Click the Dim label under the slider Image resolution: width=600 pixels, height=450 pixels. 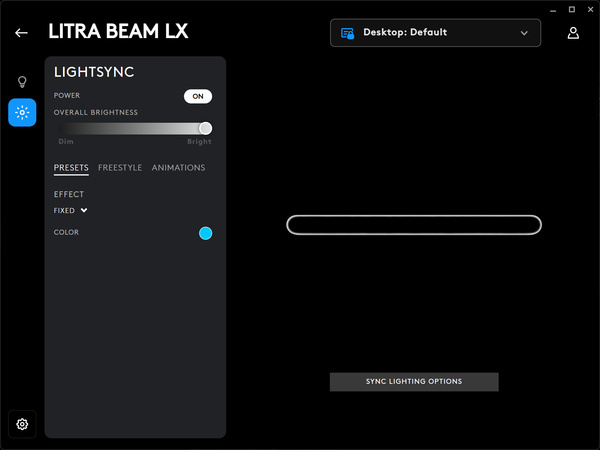tap(66, 142)
